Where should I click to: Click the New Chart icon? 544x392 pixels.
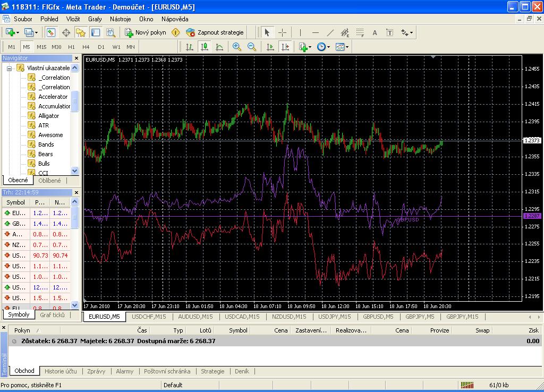click(12, 32)
